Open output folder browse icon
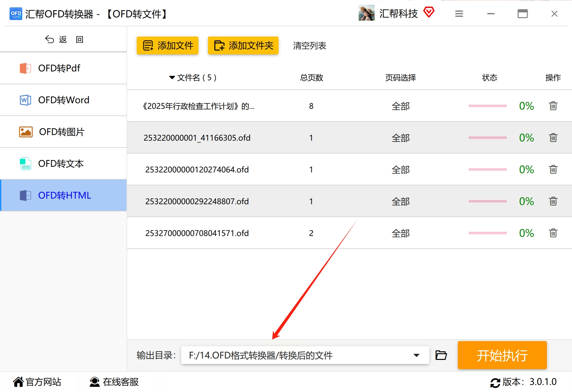 point(441,355)
